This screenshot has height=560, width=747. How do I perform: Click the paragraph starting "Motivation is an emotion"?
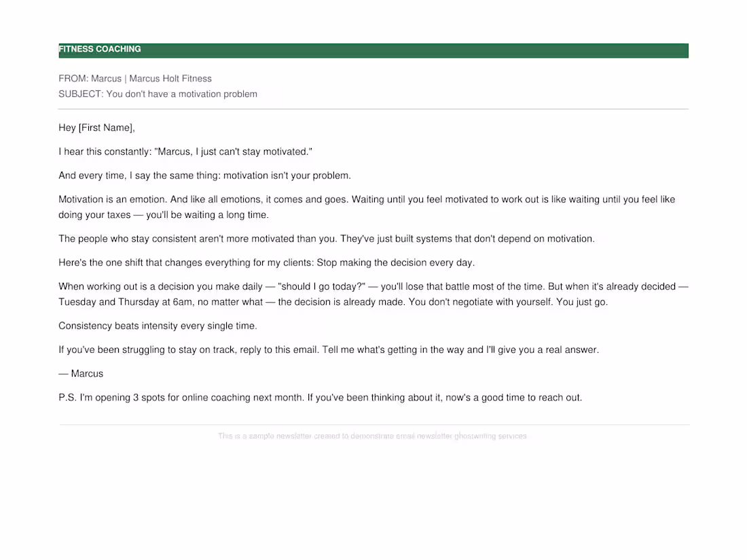click(367, 207)
